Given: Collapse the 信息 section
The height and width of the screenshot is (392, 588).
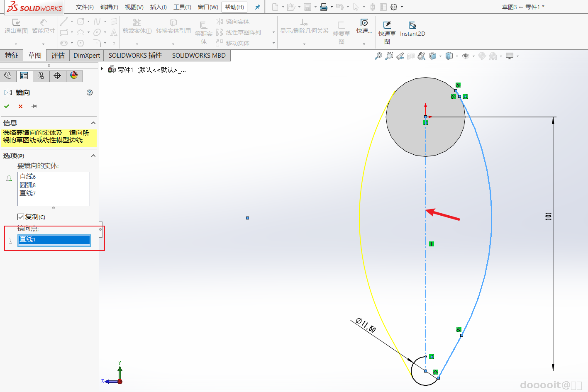Looking at the screenshot, I should [x=93, y=123].
